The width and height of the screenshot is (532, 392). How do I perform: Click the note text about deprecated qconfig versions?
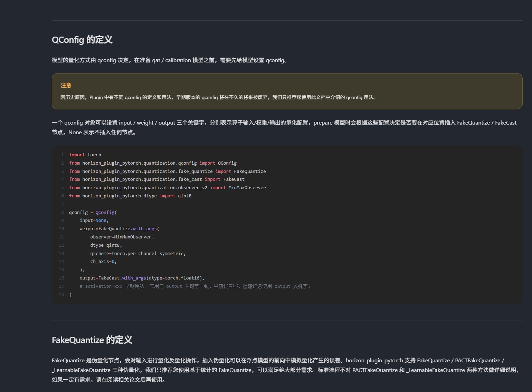pos(218,97)
